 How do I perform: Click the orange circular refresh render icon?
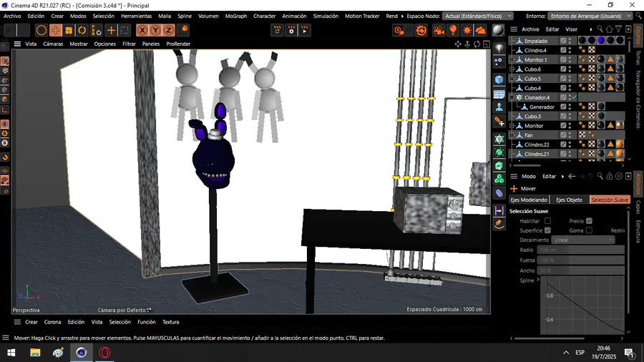tap(421, 30)
